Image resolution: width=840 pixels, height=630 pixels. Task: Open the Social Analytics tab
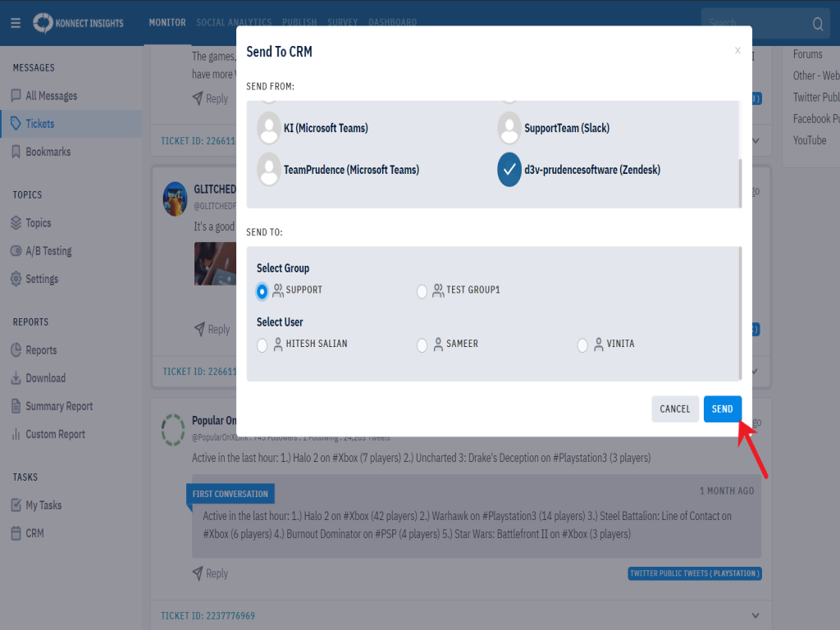tap(234, 23)
